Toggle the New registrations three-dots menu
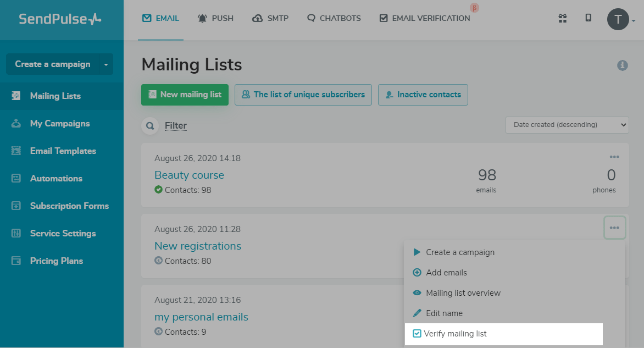 click(x=614, y=228)
